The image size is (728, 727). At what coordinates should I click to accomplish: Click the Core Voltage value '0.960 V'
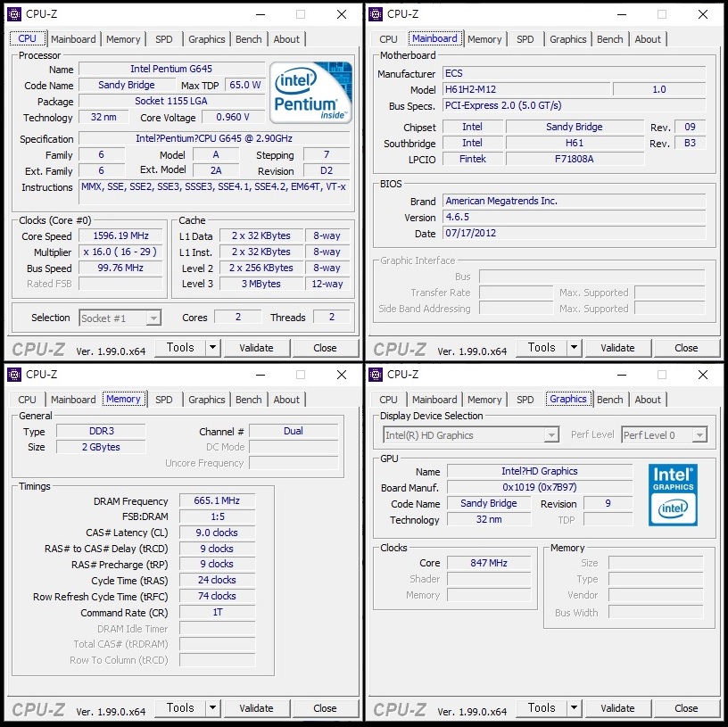point(233,117)
